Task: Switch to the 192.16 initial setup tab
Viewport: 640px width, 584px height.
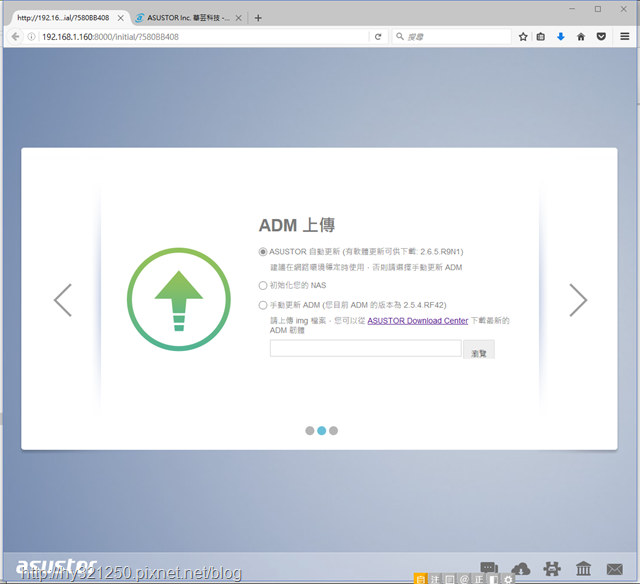Action: (63, 18)
